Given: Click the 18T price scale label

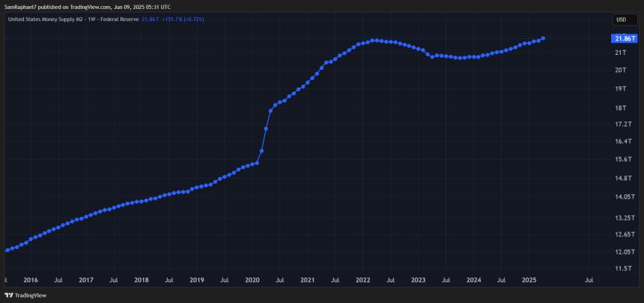Looking at the screenshot, I should tap(621, 107).
